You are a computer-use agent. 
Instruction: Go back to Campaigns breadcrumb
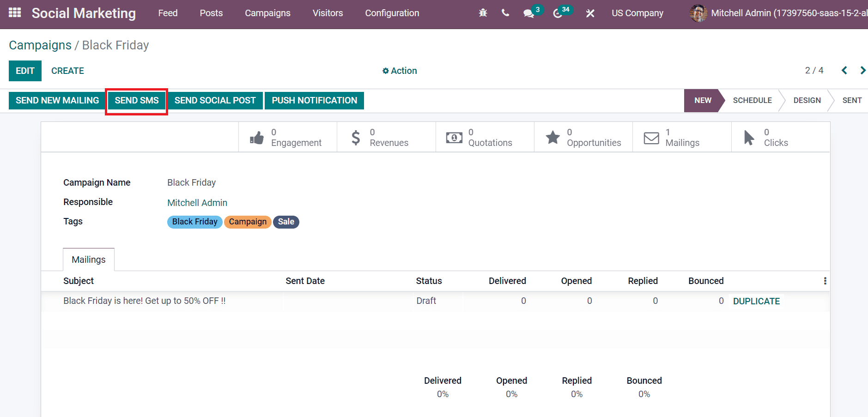(x=40, y=45)
